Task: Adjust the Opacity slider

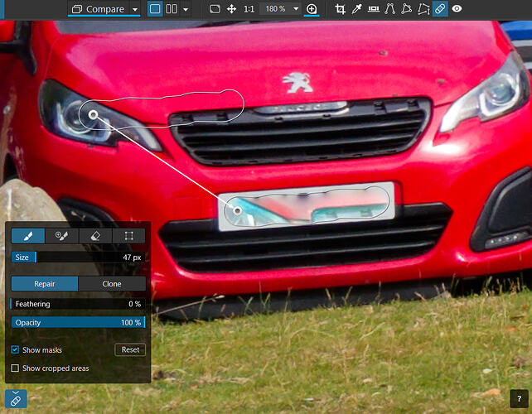Action: 79,322
